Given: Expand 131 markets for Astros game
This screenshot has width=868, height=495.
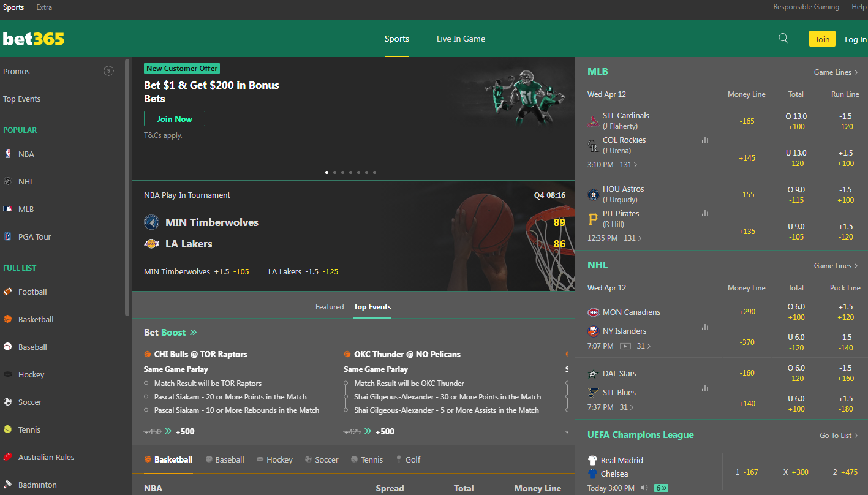Looking at the screenshot, I should point(633,238).
